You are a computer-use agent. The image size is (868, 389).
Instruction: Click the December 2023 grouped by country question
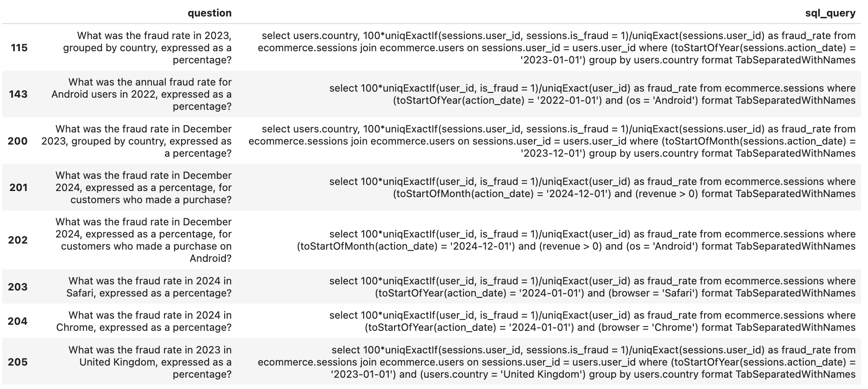pos(137,141)
